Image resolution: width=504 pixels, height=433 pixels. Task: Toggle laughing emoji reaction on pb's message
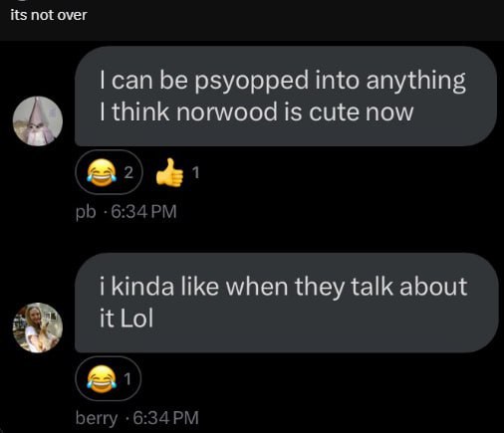109,172
